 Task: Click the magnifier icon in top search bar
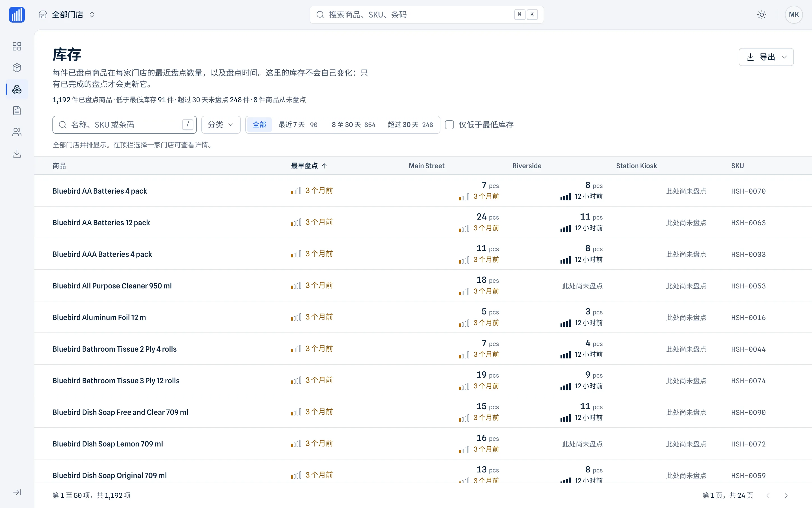[x=320, y=14]
